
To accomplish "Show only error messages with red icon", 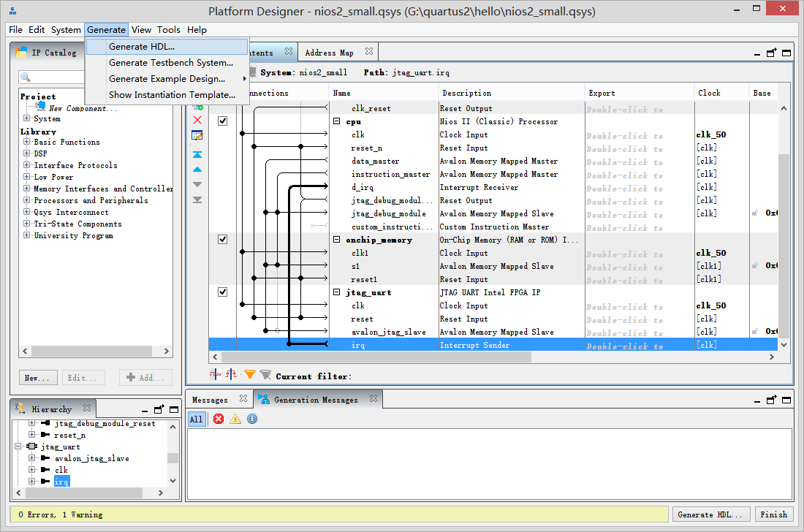I will pyautogui.click(x=219, y=419).
